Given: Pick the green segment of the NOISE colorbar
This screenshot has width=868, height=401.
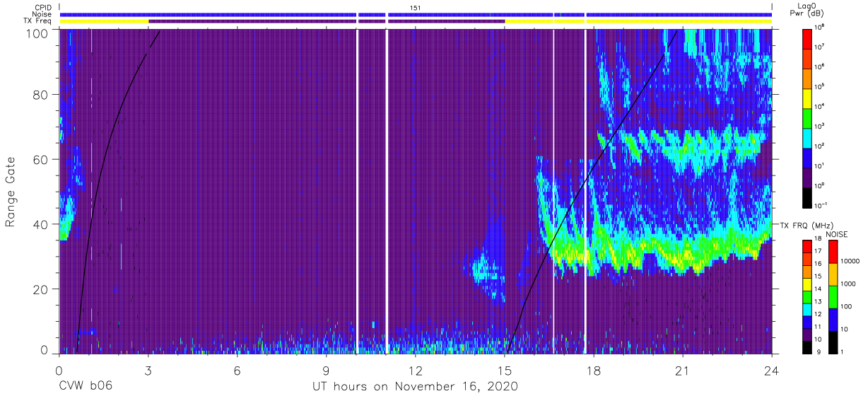Looking at the screenshot, I should [833, 296].
